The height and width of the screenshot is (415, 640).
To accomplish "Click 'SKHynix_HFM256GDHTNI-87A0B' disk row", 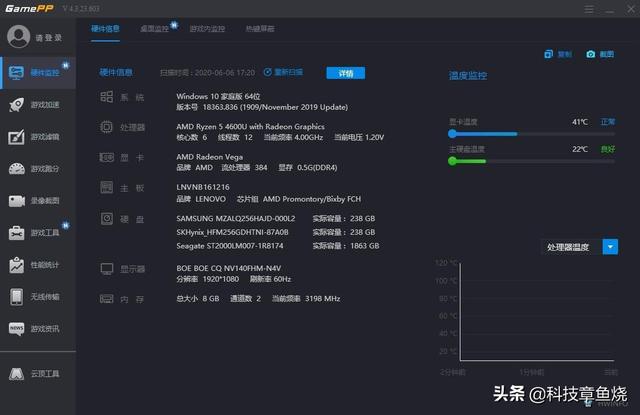I will click(x=232, y=232).
